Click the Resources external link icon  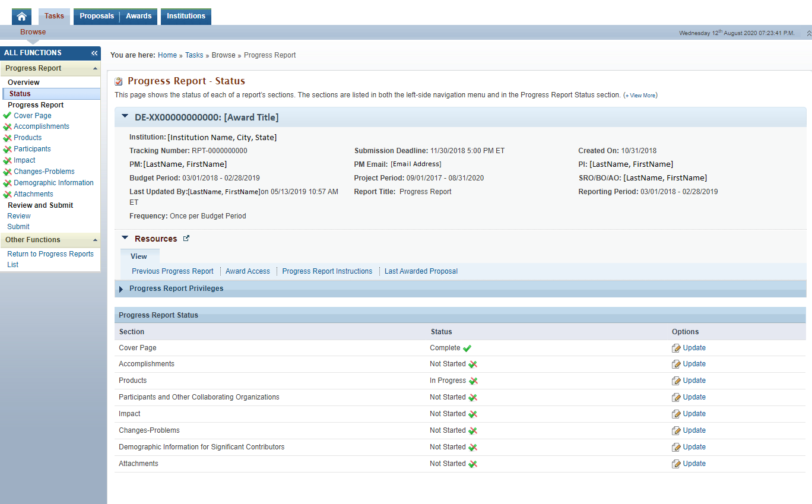pos(186,238)
